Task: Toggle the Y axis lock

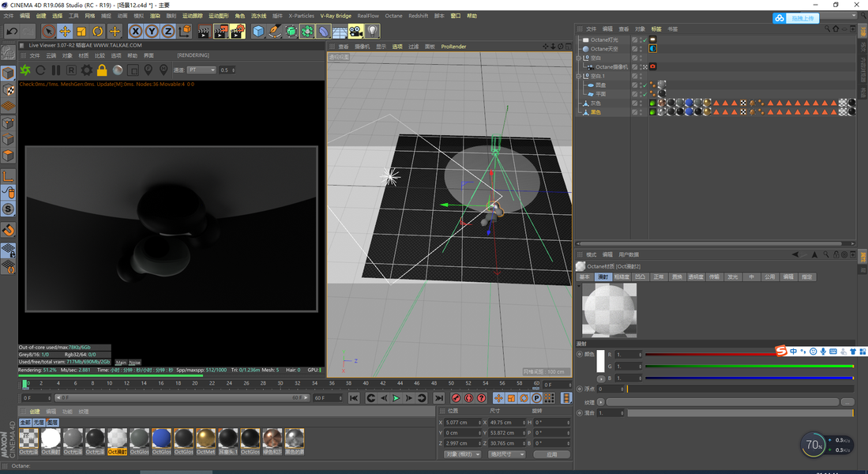Action: [152, 32]
